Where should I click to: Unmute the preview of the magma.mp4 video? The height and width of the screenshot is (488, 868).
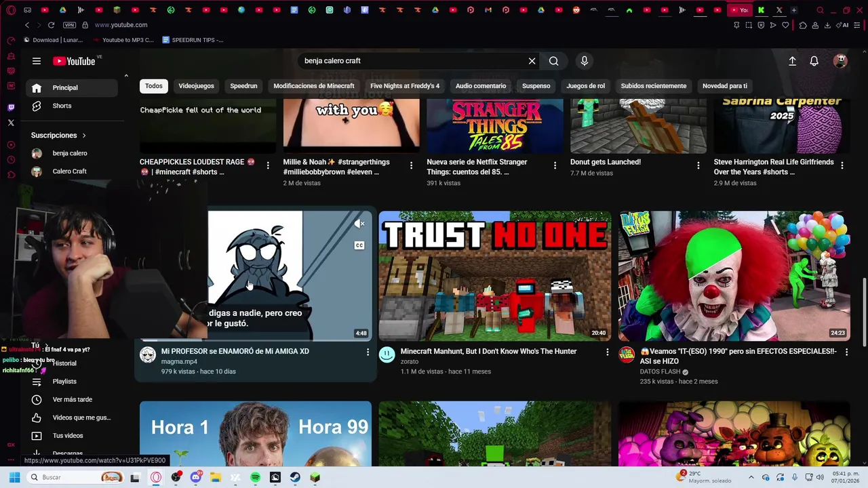(x=359, y=224)
